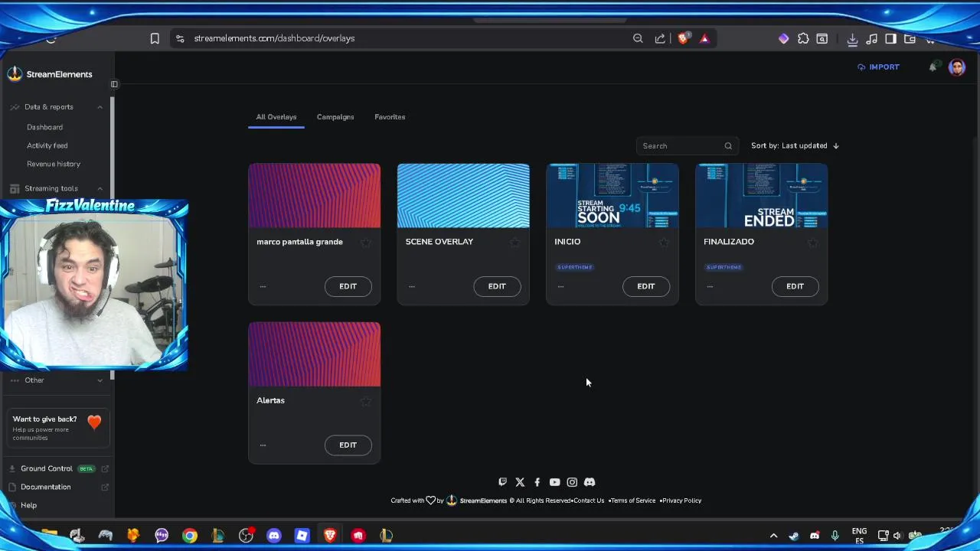The height and width of the screenshot is (551, 980).
Task: Open the Brave browser taskbar icon
Action: [x=330, y=536]
